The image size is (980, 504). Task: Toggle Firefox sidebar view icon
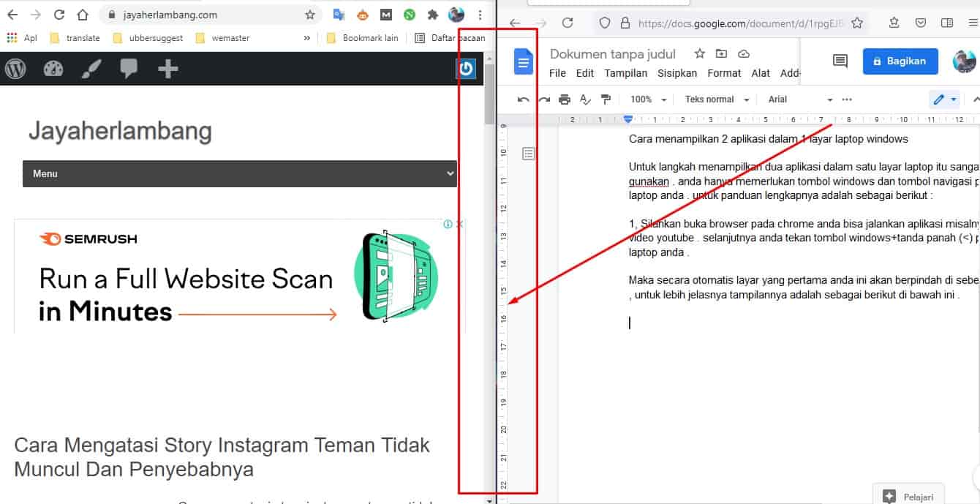pos(947,23)
